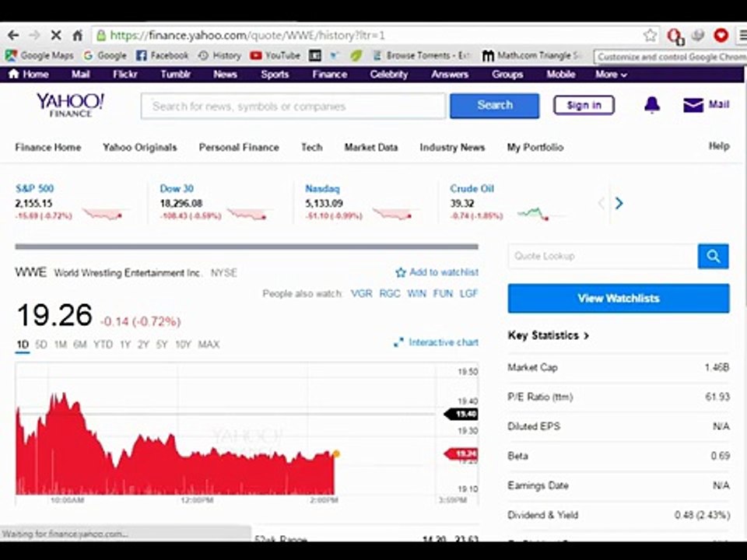Open the Help link

tap(719, 146)
